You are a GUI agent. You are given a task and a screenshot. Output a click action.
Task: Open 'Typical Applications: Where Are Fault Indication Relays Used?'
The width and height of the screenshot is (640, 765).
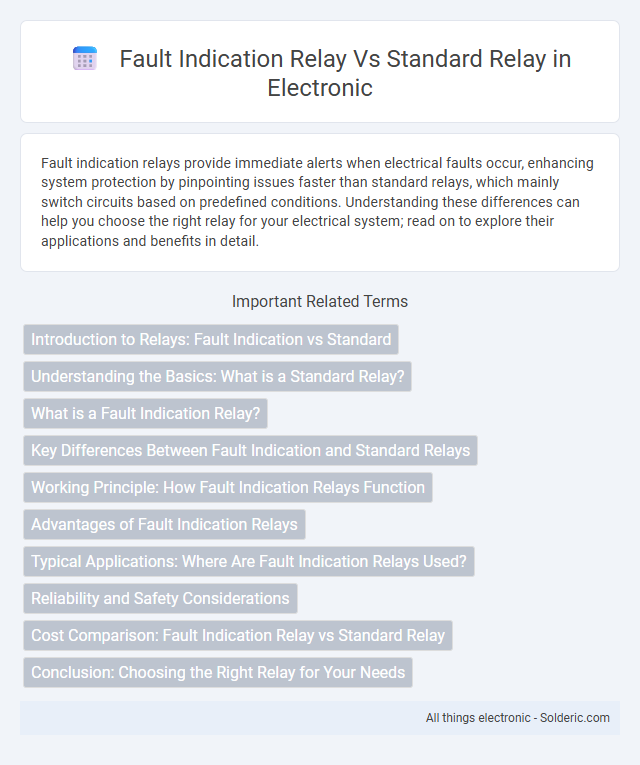click(x=249, y=562)
